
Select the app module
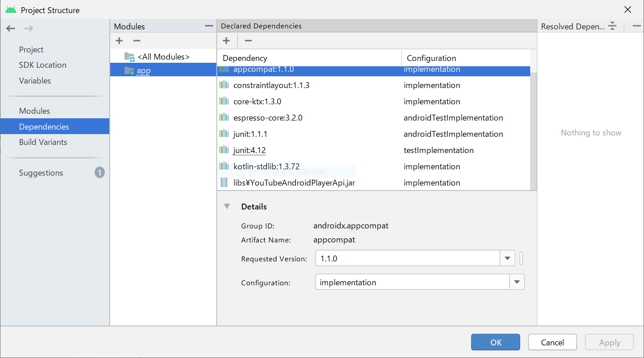pyautogui.click(x=163, y=70)
